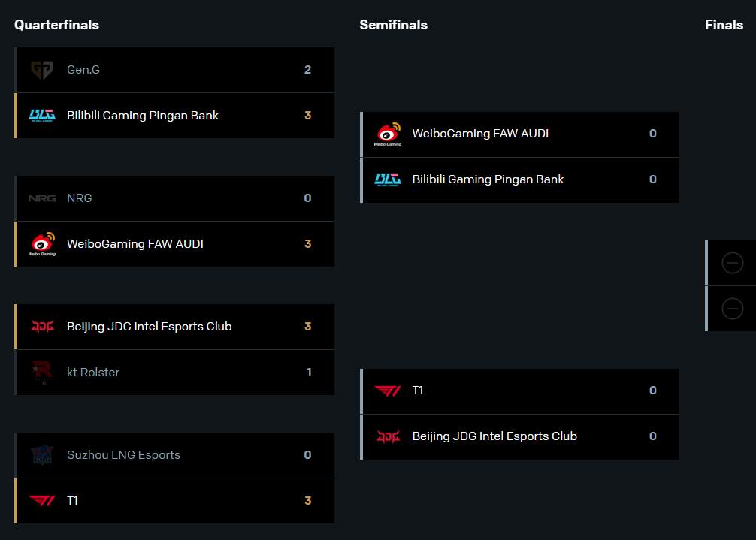
Task: Open the Bilibili Gaming Pingan Bank quarterfinal row
Action: click(143, 116)
